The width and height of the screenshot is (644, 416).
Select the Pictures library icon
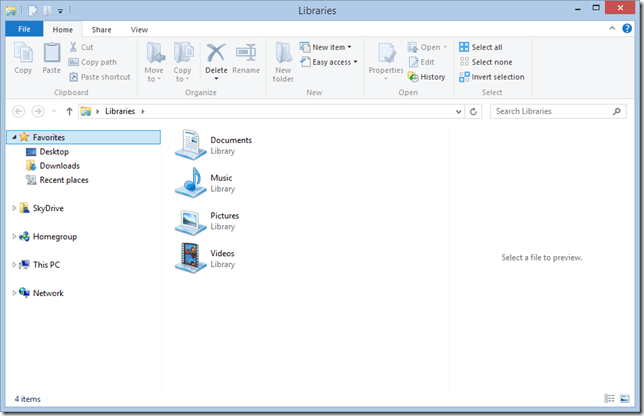(x=190, y=221)
